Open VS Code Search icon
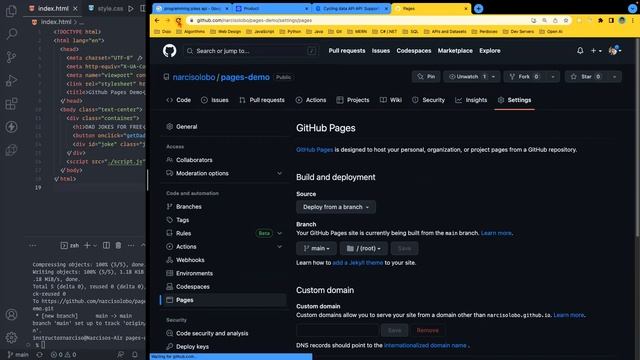Screen dimensions: 640x360 [x=11, y=33]
